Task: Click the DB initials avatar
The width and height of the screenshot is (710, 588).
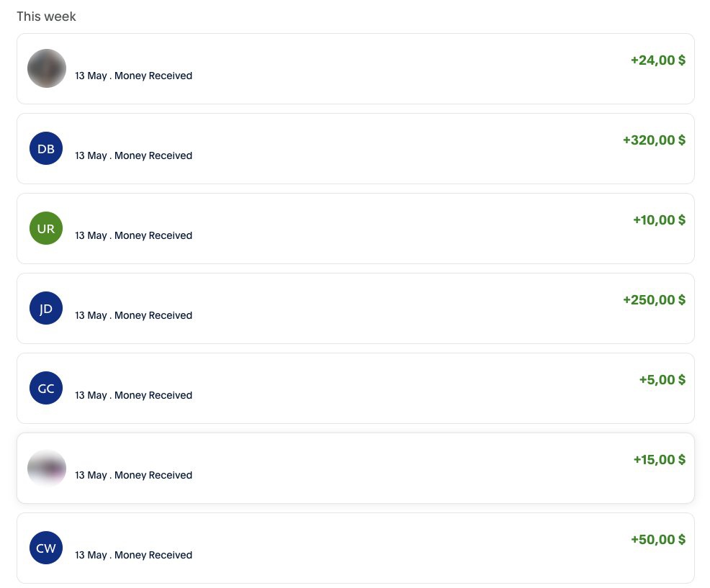Action: (x=46, y=149)
